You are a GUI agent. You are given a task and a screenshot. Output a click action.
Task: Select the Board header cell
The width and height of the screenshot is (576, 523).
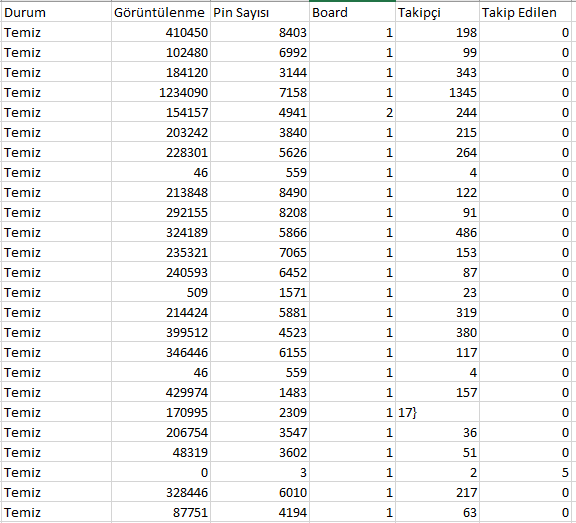point(352,12)
